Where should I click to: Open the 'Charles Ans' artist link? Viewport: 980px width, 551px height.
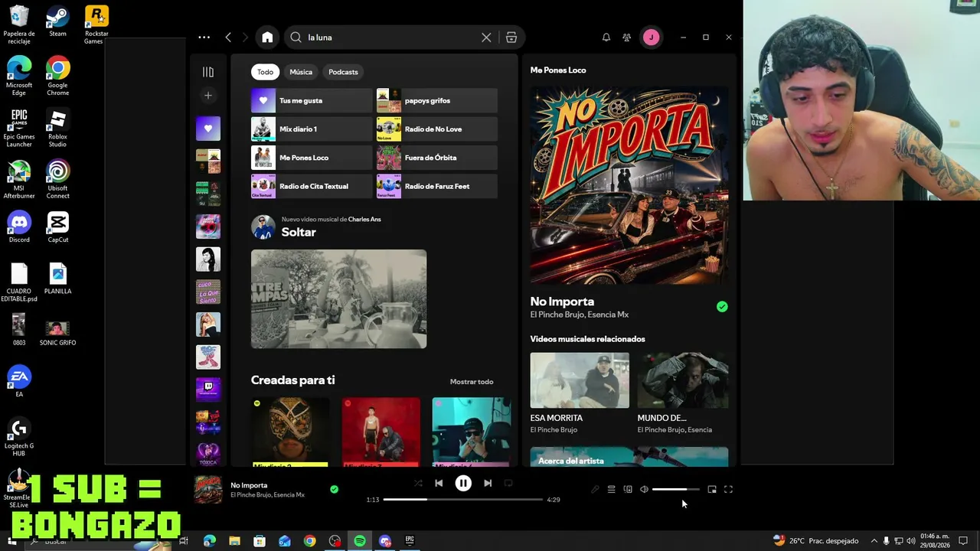(x=364, y=220)
